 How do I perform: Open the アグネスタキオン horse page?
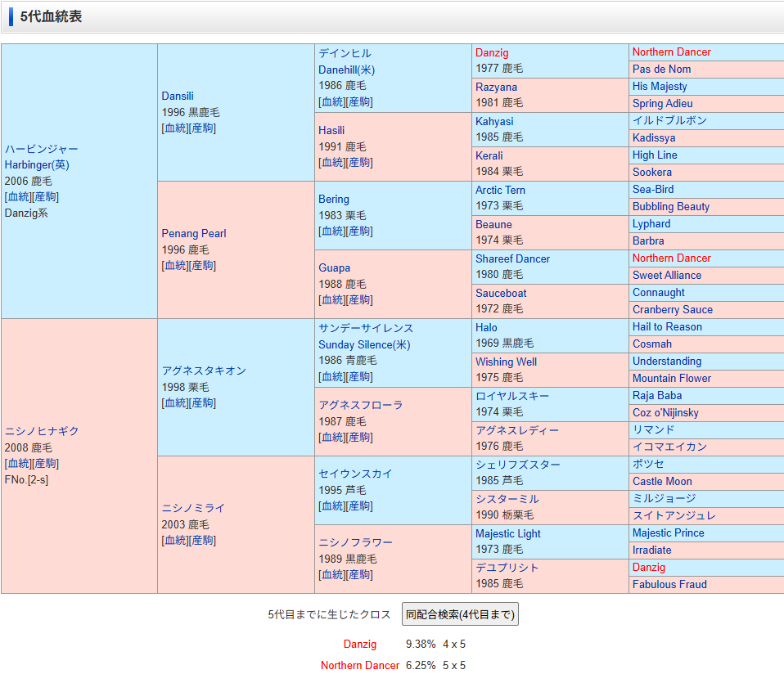tap(204, 371)
